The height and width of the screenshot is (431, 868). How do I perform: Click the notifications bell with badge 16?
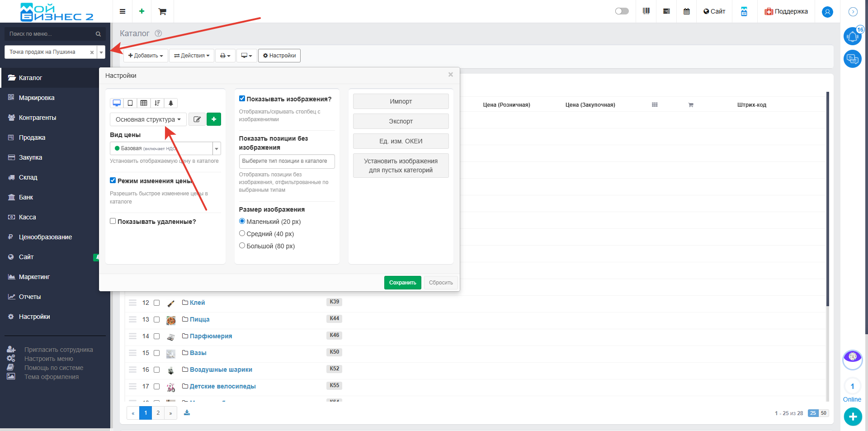pos(852,36)
